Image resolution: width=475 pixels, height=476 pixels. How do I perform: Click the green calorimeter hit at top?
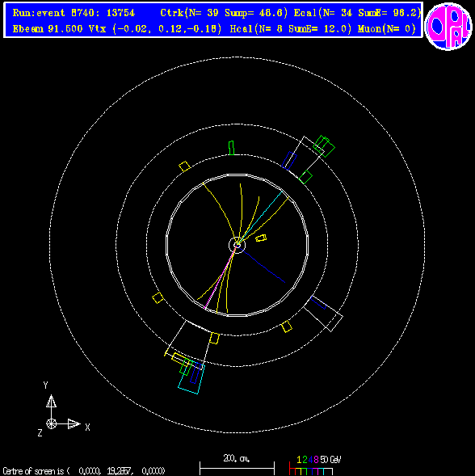231,148
